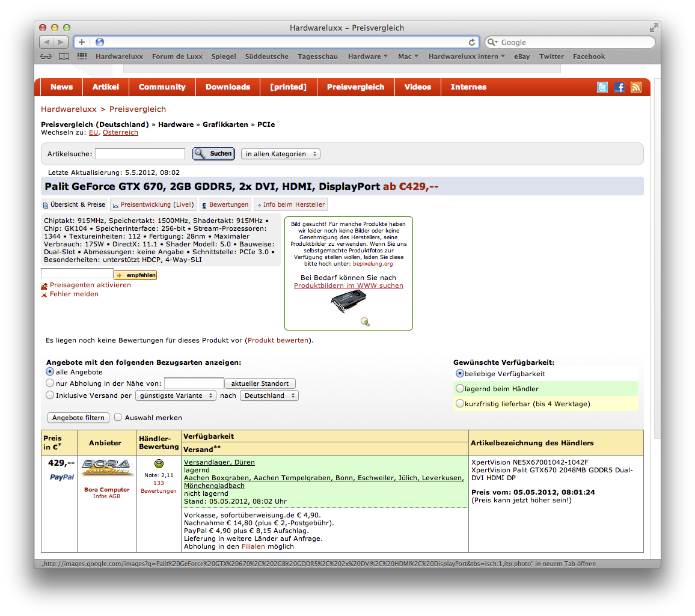Switch to 'Info beim Hersteller' tab

[291, 204]
